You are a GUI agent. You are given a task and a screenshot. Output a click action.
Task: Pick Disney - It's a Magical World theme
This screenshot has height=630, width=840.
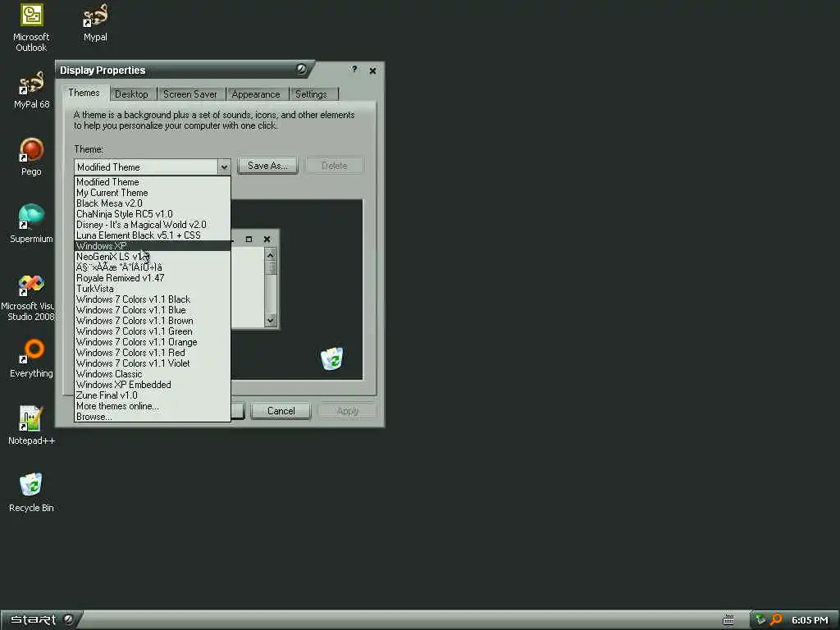[152, 225]
